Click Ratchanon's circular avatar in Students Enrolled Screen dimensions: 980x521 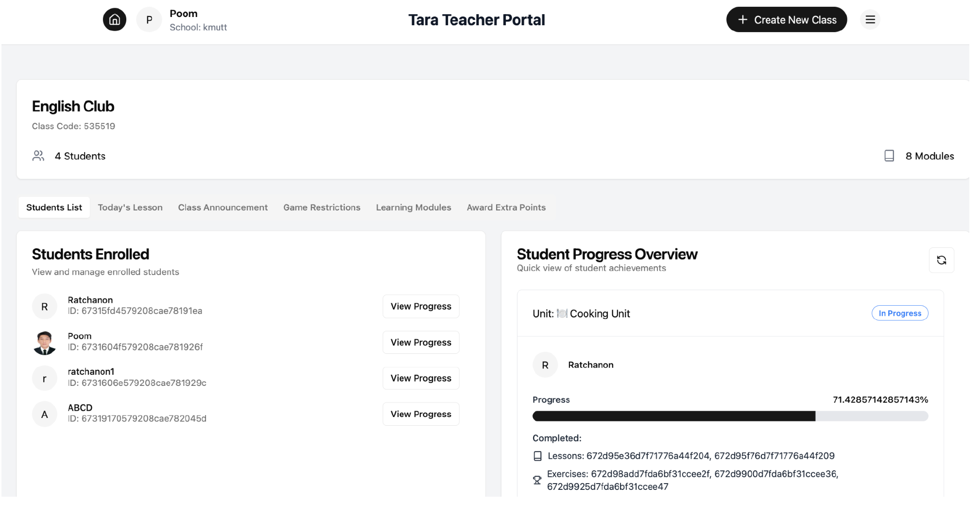tap(44, 306)
